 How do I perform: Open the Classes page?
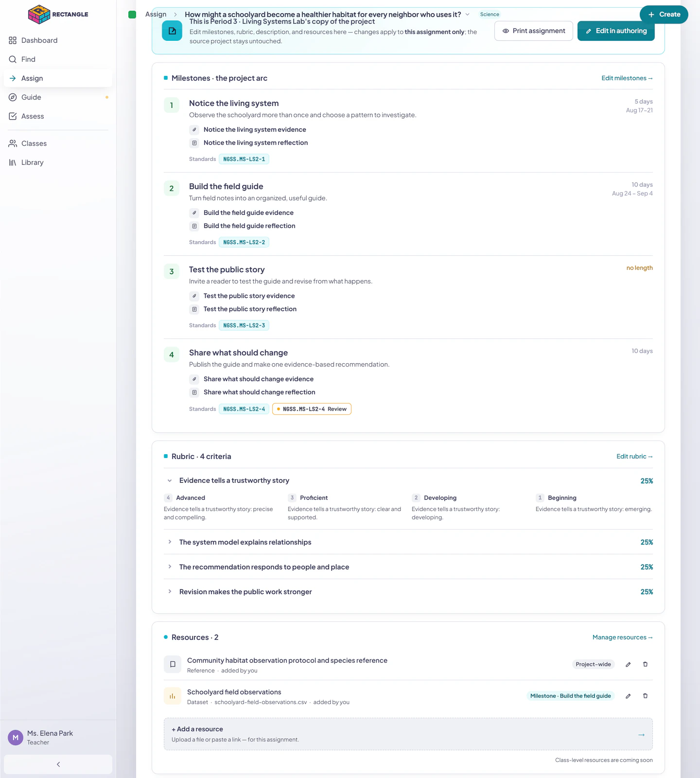tap(58, 143)
